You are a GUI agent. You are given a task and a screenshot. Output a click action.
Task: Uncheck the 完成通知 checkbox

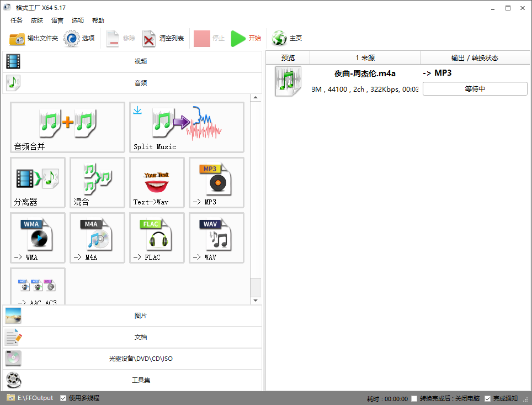pos(487,398)
